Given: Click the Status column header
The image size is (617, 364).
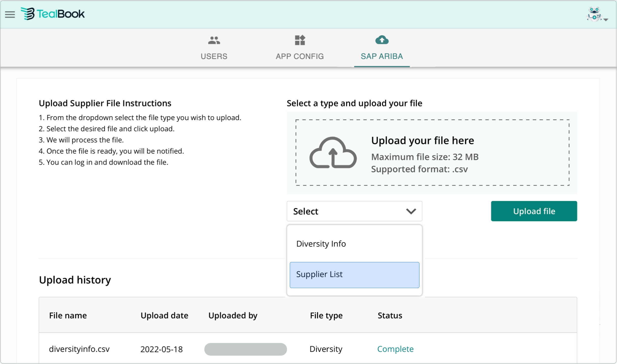Looking at the screenshot, I should click(390, 315).
